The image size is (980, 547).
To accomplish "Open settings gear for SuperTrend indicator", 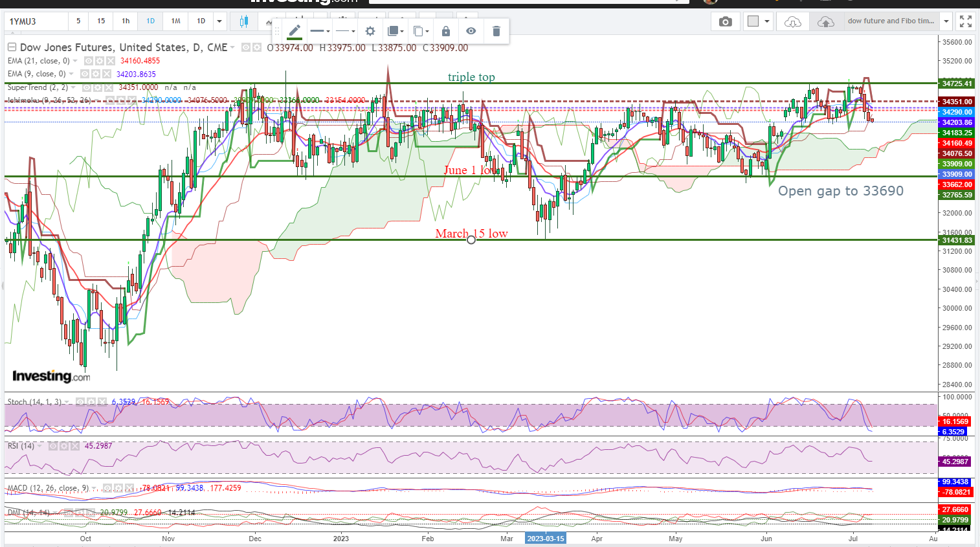I will (x=98, y=87).
